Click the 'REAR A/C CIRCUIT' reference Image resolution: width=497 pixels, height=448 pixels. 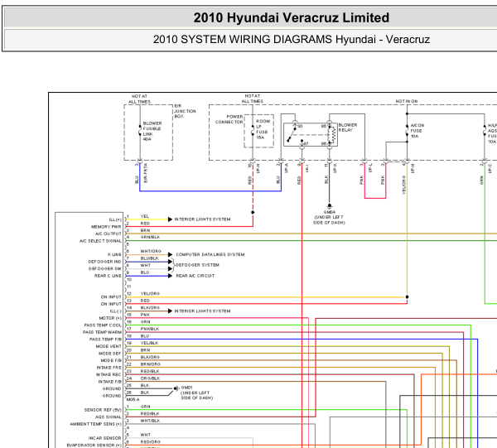pyautogui.click(x=195, y=276)
